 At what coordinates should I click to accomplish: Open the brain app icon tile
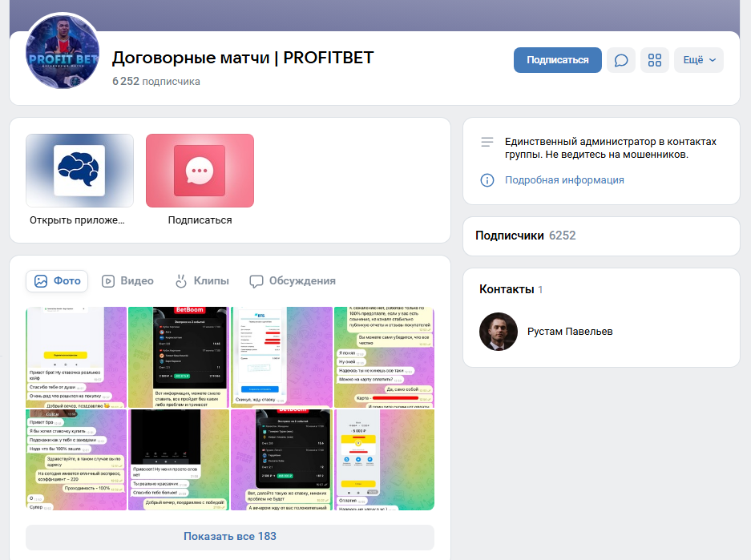(79, 171)
